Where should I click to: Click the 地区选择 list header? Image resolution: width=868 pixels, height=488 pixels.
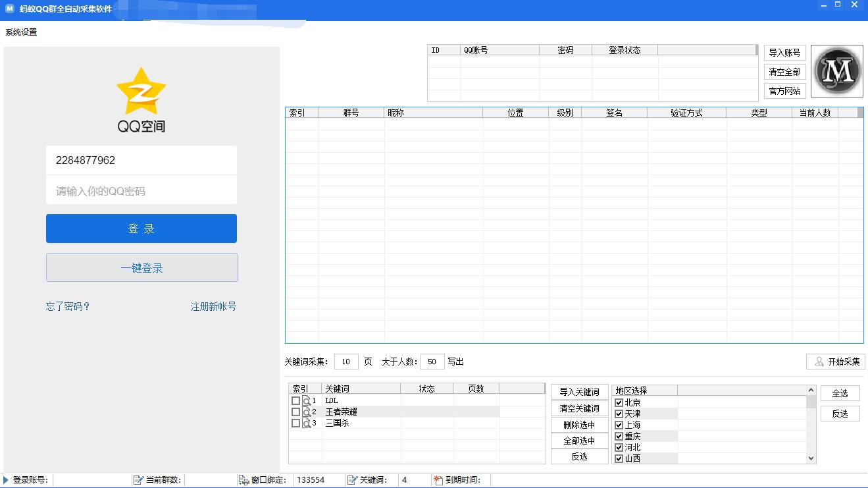tap(645, 390)
